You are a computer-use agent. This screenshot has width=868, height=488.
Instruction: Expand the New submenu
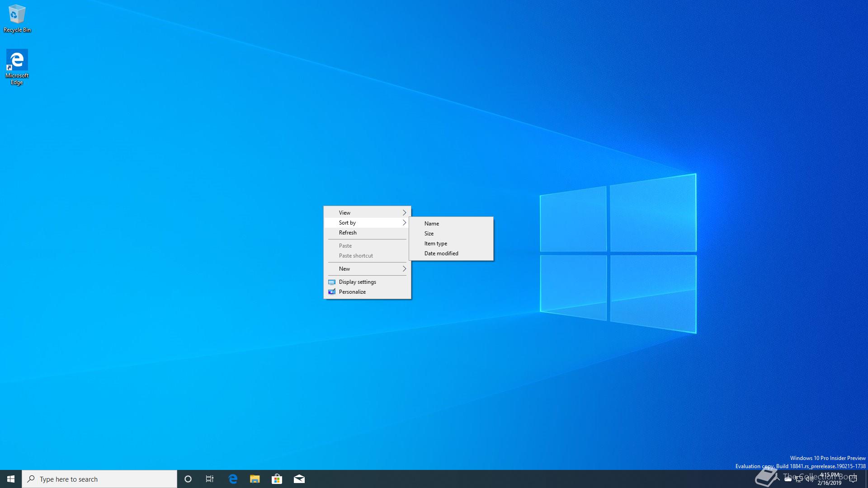(x=367, y=268)
